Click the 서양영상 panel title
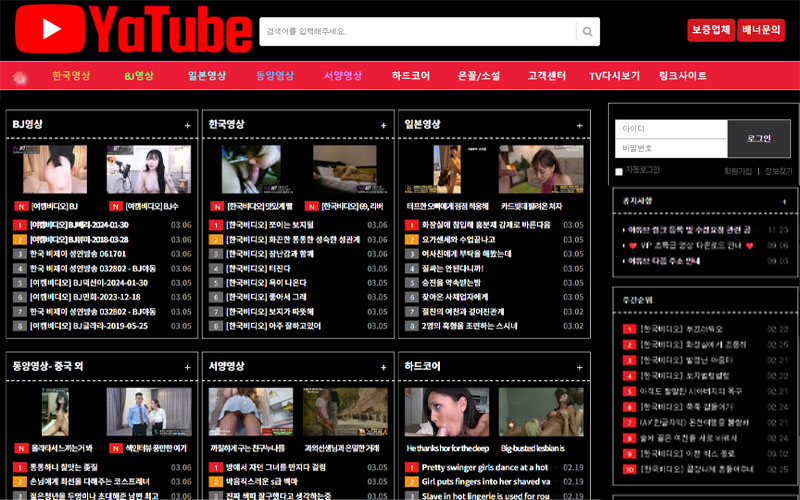 pos(226,366)
